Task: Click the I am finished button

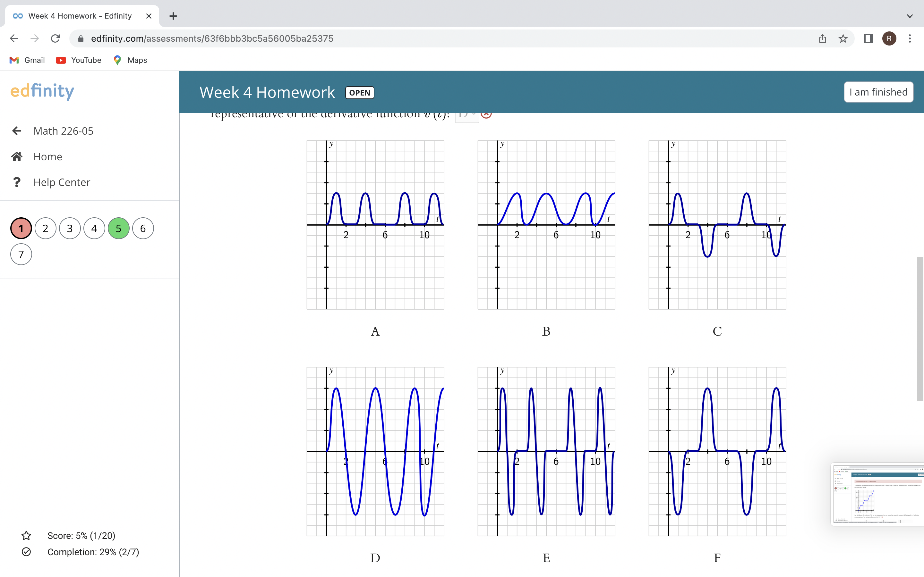Action: 878,92
